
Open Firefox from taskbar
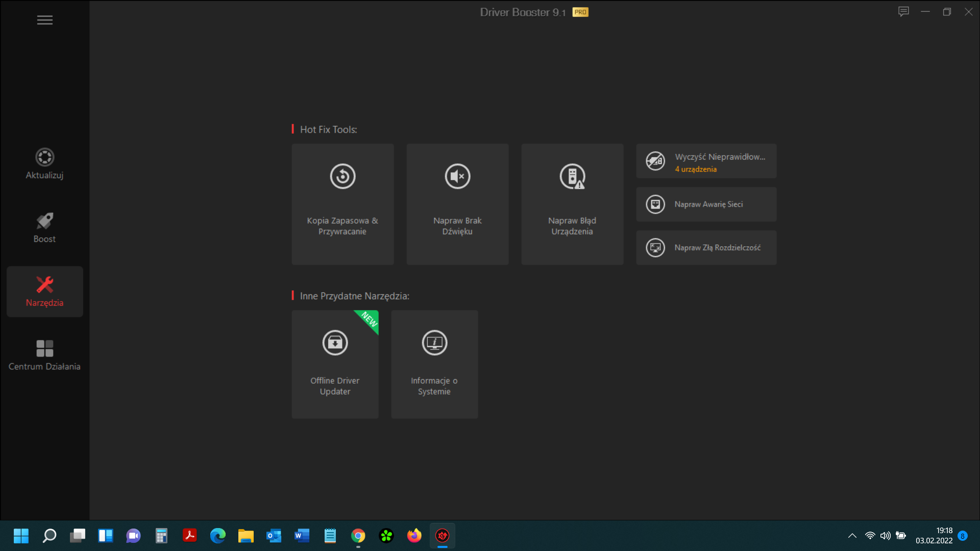[x=414, y=536]
